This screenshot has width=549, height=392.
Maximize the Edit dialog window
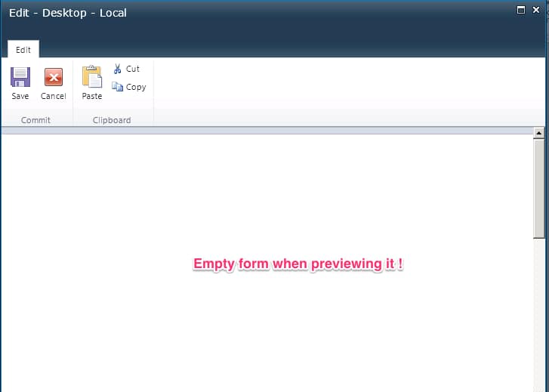tap(521, 10)
